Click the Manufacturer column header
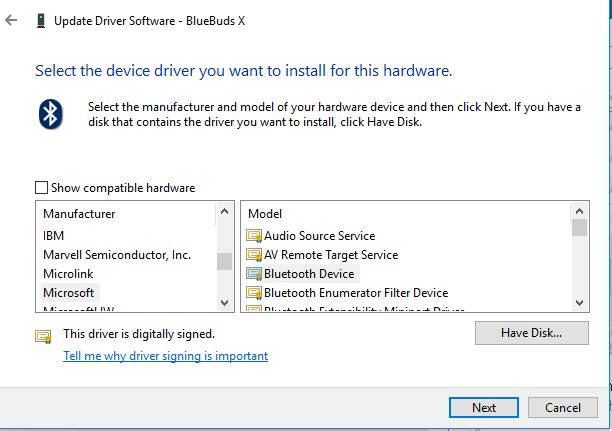Image resolution: width=612 pixels, height=431 pixels. point(79,214)
